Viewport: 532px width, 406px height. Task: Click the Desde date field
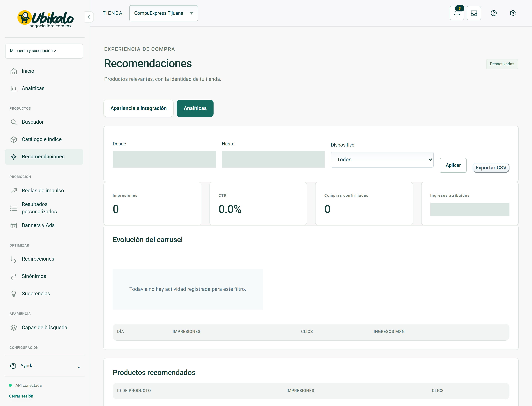(164, 159)
